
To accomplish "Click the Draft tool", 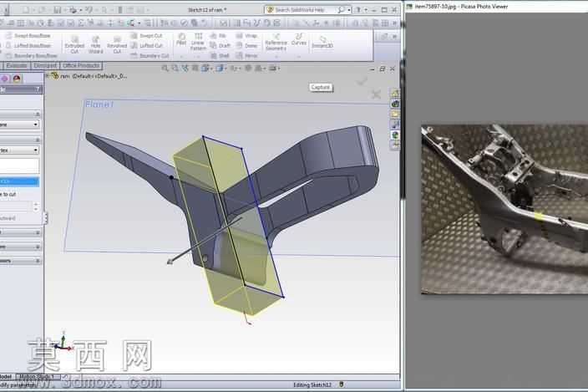I will pyautogui.click(x=220, y=45).
